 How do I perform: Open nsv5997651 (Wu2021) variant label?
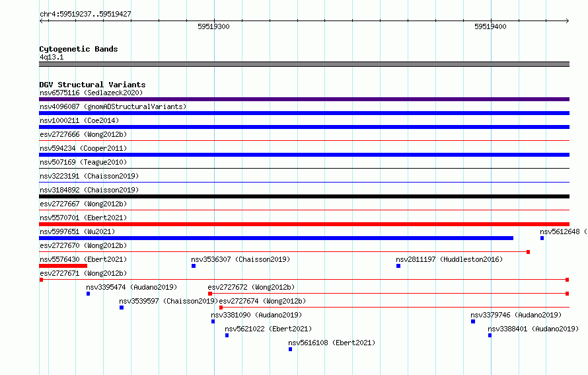click(x=77, y=231)
